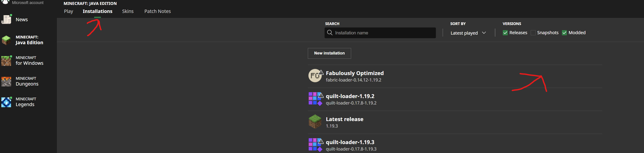Screen dimensions: 644x153
Task: Select Minecraft Legends sidebar label
Action: tap(26, 102)
